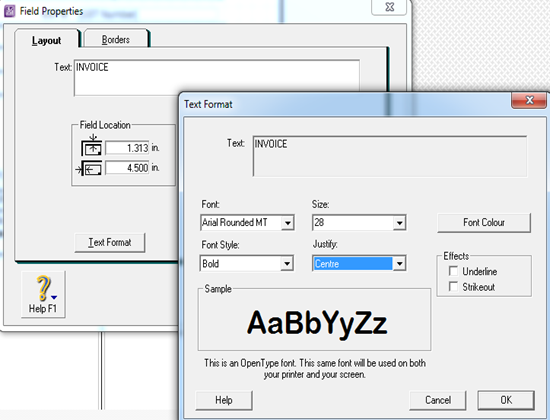Click the Text Format button in Layout
This screenshot has height=420, width=550.
click(110, 242)
